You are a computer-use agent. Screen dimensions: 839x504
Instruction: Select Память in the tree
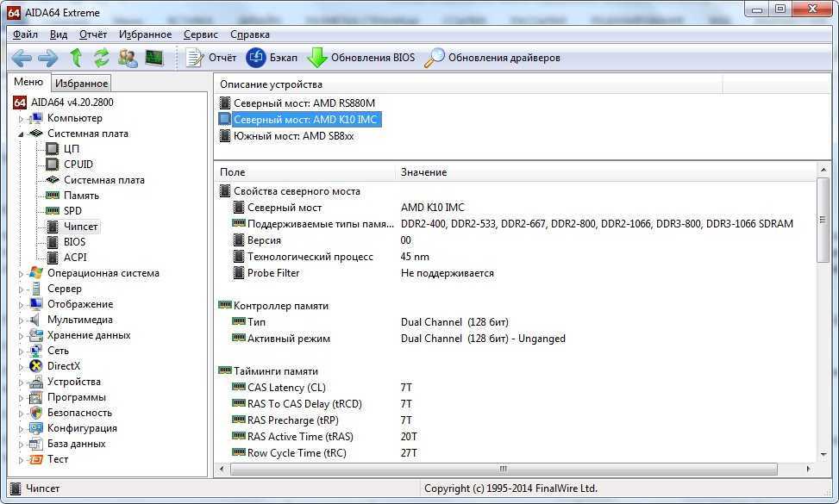(x=81, y=196)
